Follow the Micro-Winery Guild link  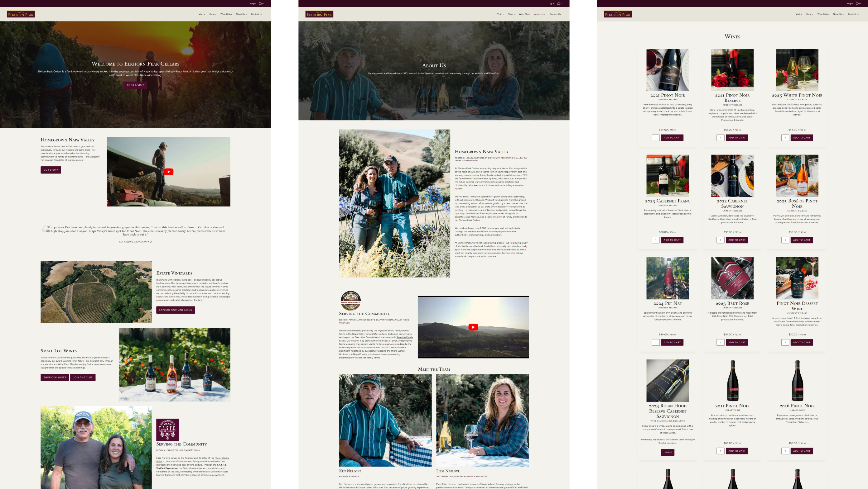pos(222,458)
